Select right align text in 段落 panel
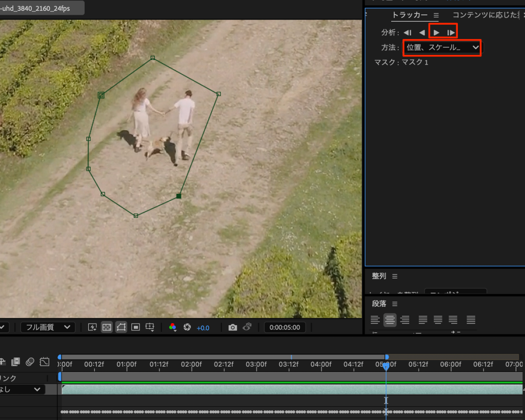 405,320
